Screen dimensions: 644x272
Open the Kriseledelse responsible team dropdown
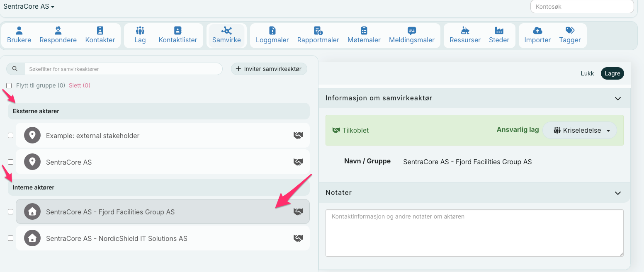(579, 130)
